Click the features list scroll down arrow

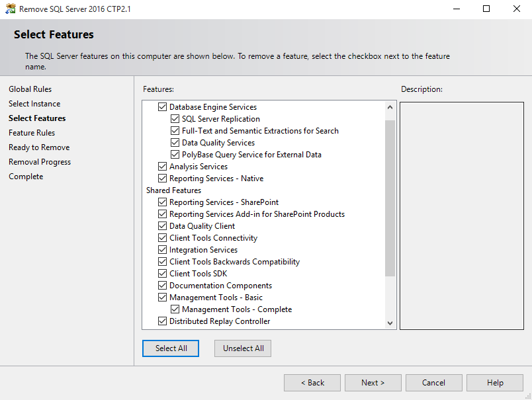point(390,323)
